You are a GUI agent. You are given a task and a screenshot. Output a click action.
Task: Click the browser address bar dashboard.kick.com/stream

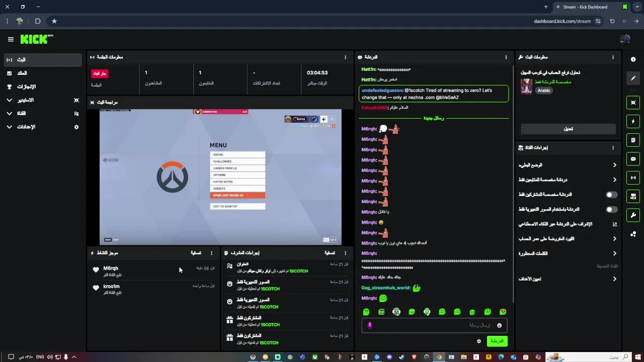(562, 21)
